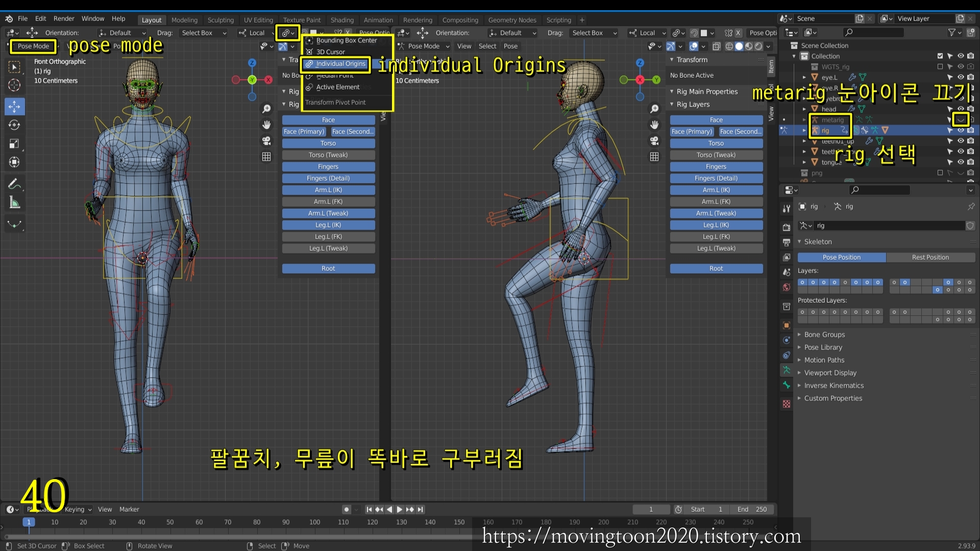Open Texture properties checker icon
Viewport: 980px width, 551px height.
click(787, 404)
